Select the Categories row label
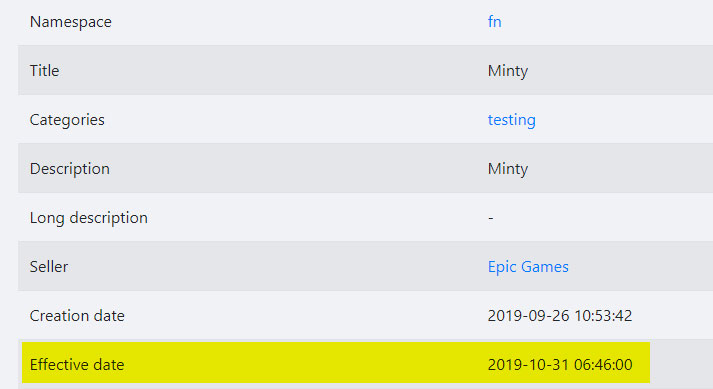This screenshot has height=389, width=713. 67,120
